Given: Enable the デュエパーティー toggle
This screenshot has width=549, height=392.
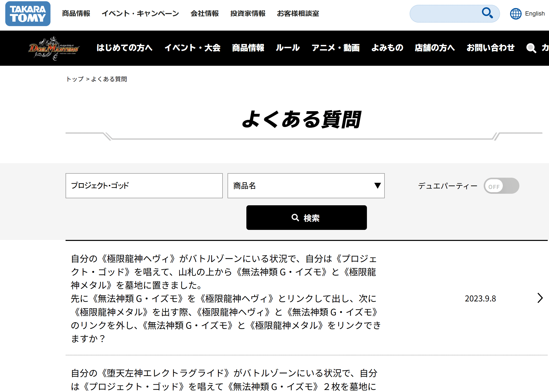Looking at the screenshot, I should point(501,186).
